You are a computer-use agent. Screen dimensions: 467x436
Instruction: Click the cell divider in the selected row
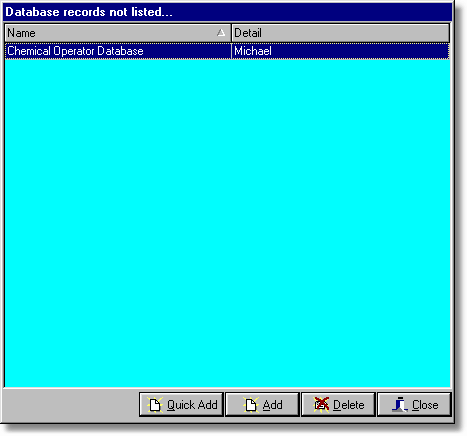[231, 51]
